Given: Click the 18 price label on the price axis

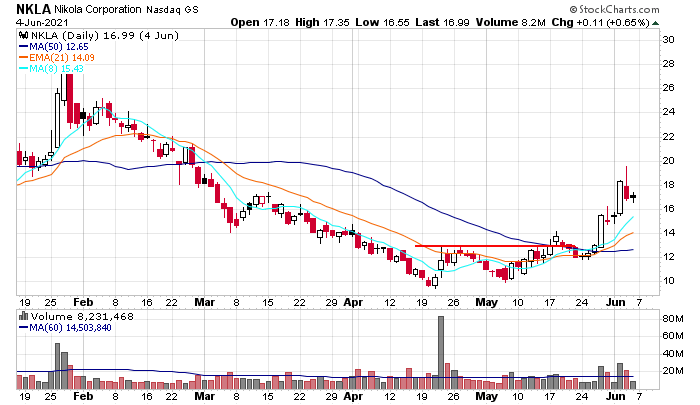Looking at the screenshot, I should 668,185.
